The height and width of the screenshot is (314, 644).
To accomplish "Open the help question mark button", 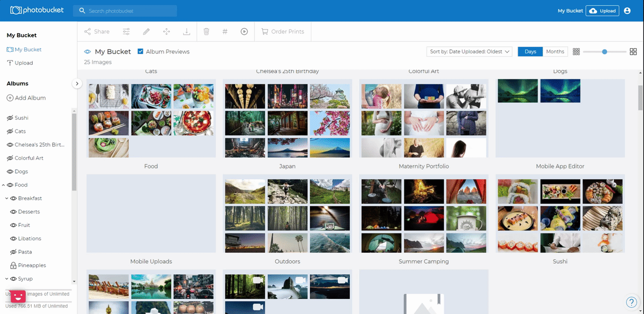I will coord(631,302).
